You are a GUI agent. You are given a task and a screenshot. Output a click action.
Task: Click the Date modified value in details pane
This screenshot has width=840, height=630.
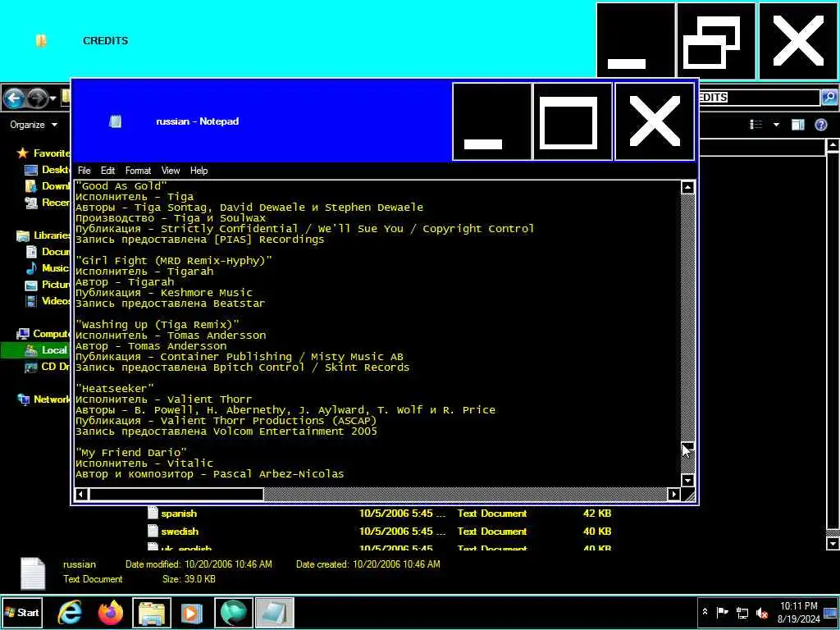point(228,564)
